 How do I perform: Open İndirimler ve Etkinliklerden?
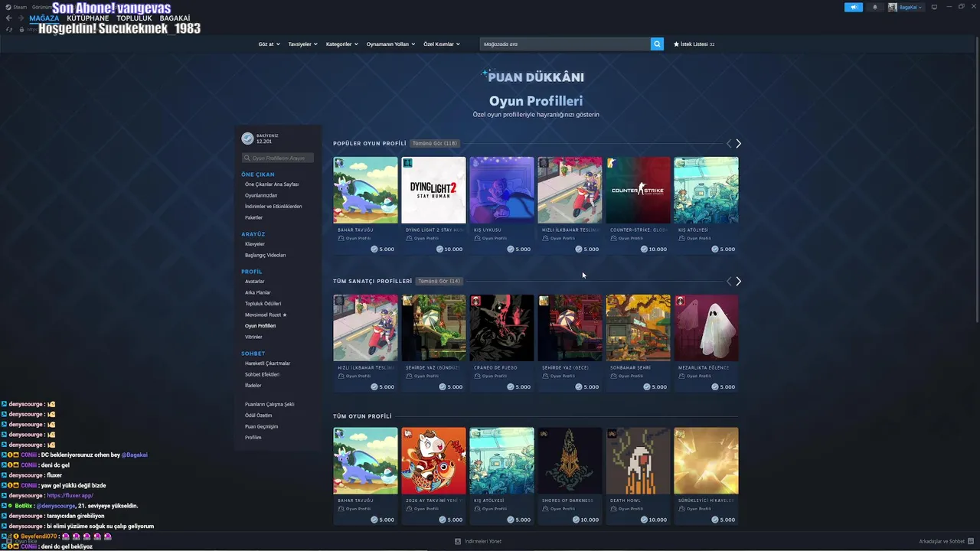point(273,207)
